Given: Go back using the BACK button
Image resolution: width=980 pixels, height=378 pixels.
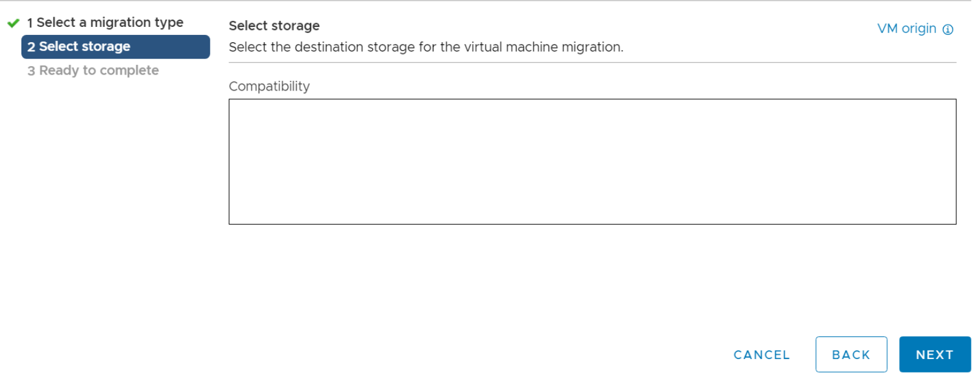Looking at the screenshot, I should click(x=851, y=354).
